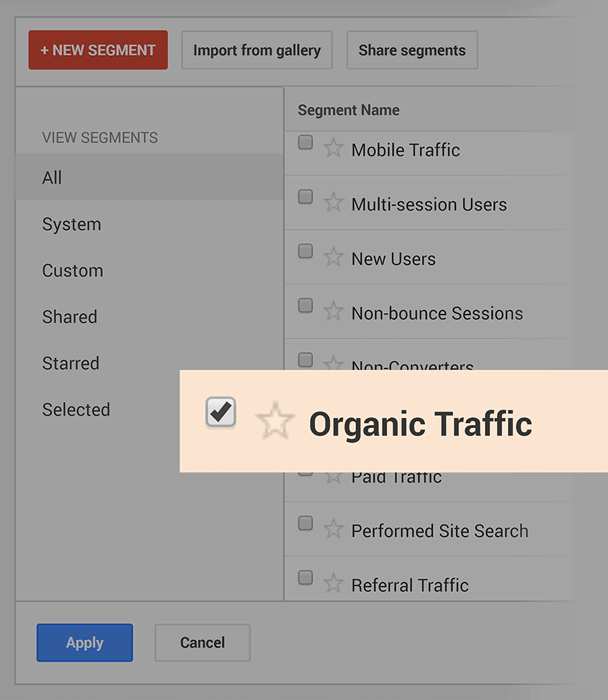
Task: Star the Performed Site Search segment
Action: [x=333, y=529]
